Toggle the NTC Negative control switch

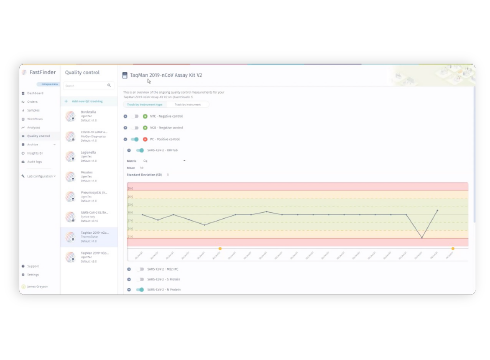pyautogui.click(x=135, y=116)
